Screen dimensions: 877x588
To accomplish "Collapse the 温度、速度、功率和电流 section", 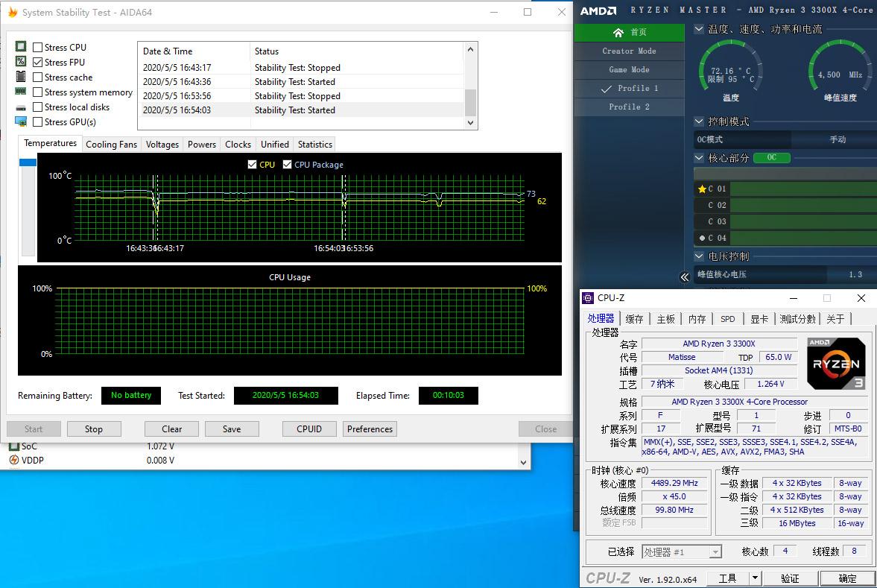I will pyautogui.click(x=699, y=29).
